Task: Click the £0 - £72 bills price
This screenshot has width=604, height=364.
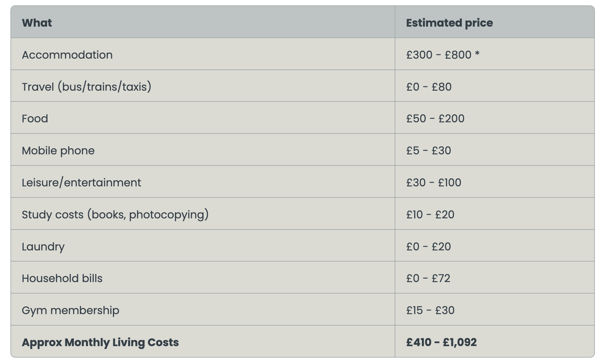Action: point(428,278)
